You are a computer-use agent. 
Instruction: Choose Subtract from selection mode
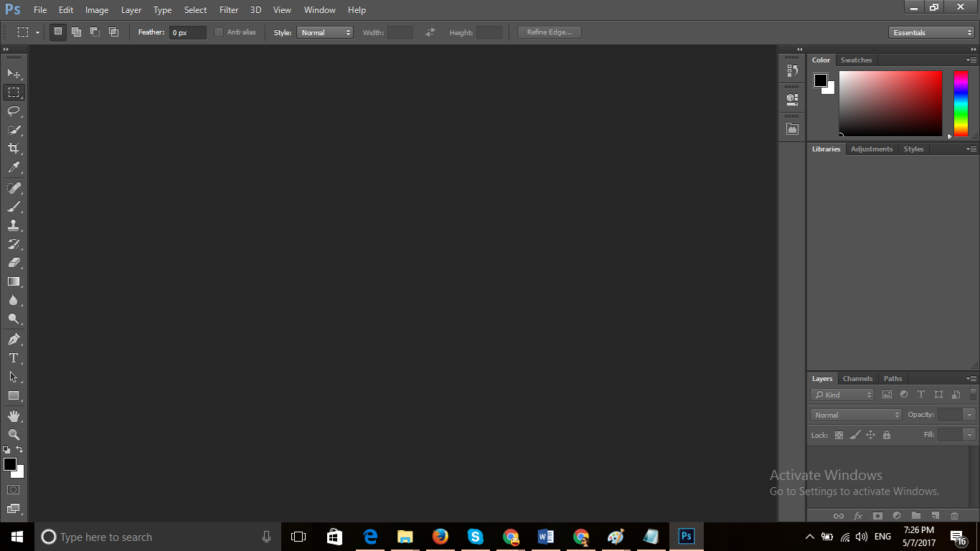95,32
